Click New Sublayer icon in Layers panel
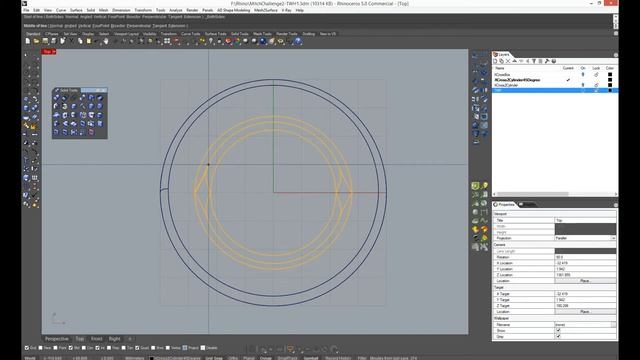The image size is (640, 360). click(502, 61)
